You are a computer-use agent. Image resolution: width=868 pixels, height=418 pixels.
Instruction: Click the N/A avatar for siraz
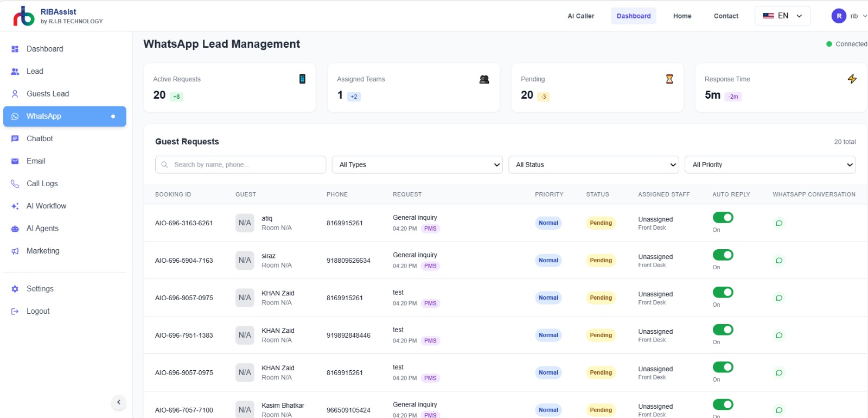[245, 260]
